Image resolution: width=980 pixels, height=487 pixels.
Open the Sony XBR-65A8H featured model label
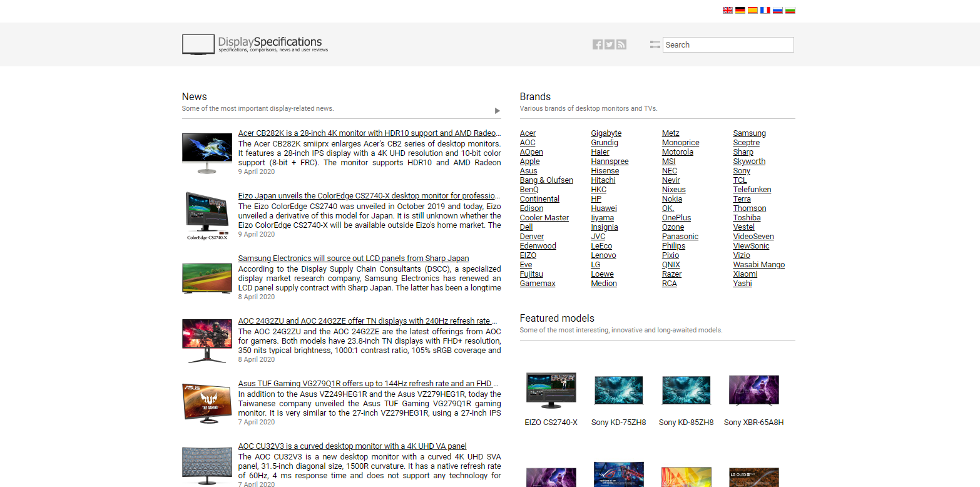[x=754, y=423]
